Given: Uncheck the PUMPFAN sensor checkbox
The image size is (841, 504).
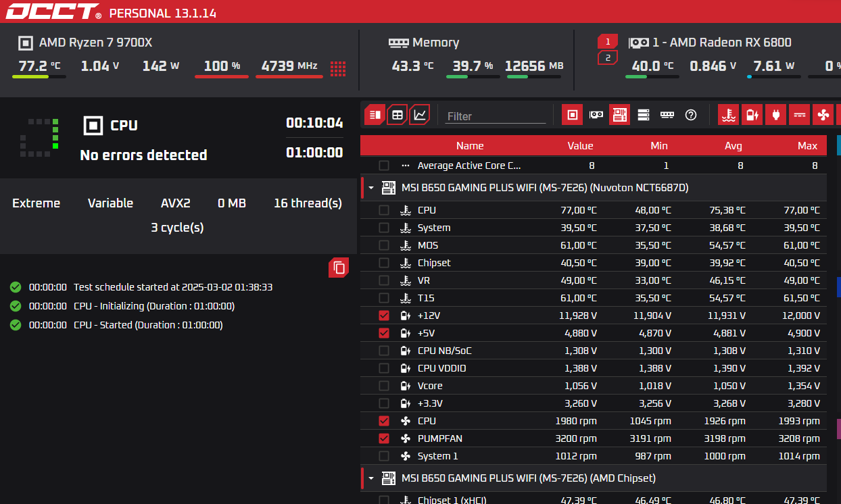Looking at the screenshot, I should (384, 438).
